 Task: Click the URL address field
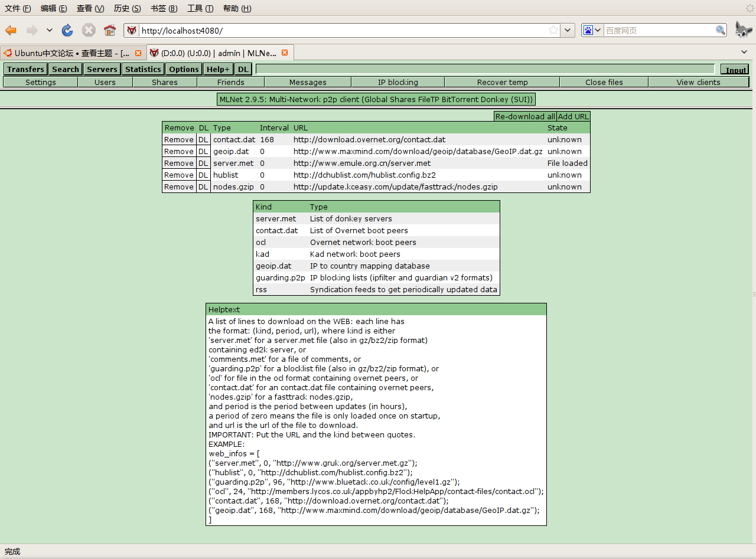(x=343, y=30)
